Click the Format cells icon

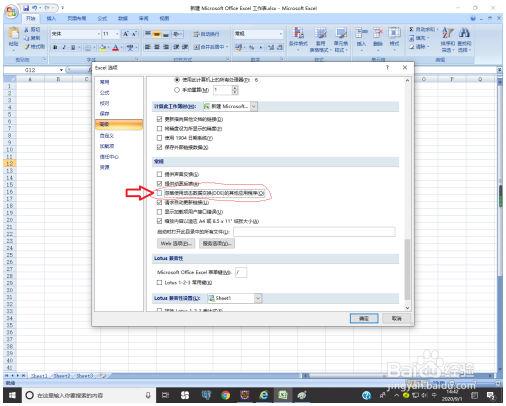tap(394, 34)
